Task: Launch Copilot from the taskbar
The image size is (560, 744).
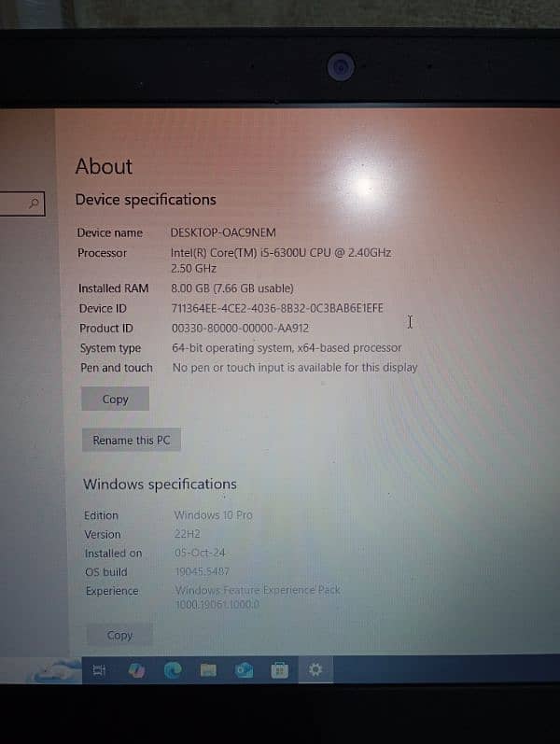Action: [135, 670]
